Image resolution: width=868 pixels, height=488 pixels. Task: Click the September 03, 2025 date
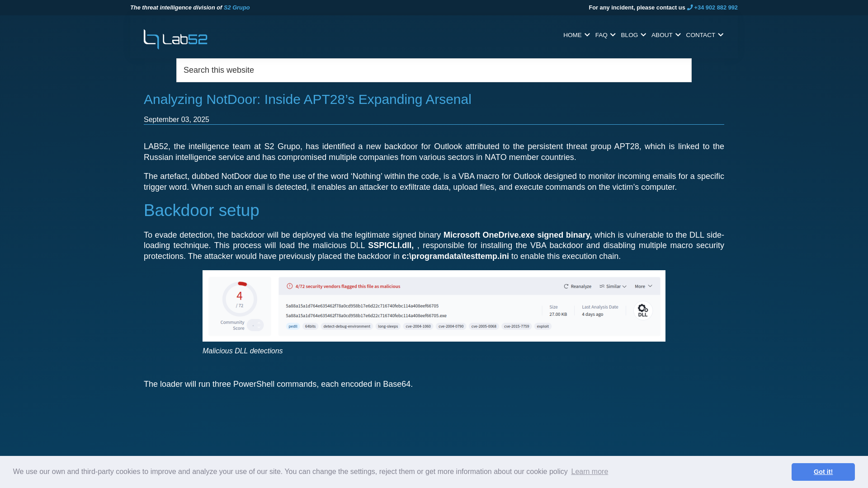(x=176, y=119)
